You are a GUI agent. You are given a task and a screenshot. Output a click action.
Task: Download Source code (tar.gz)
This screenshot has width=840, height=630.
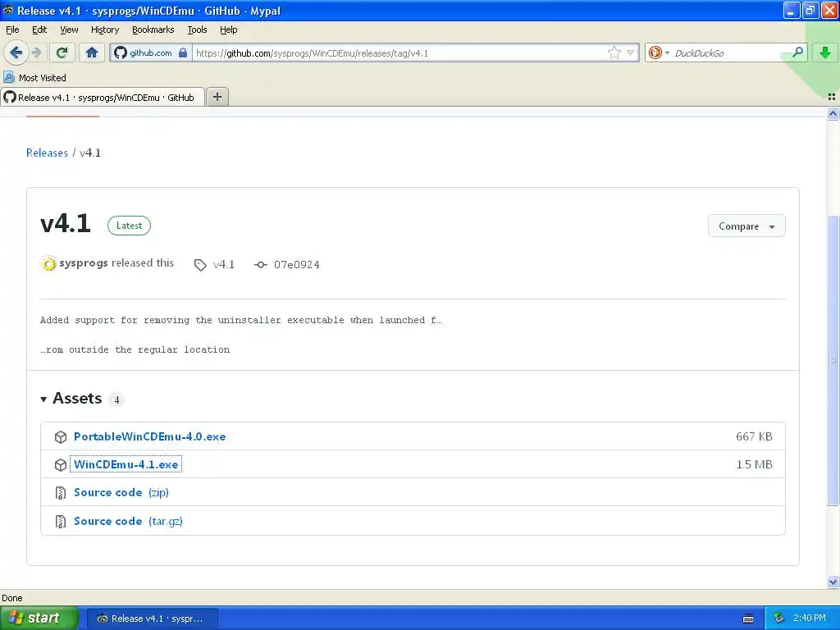coord(128,521)
